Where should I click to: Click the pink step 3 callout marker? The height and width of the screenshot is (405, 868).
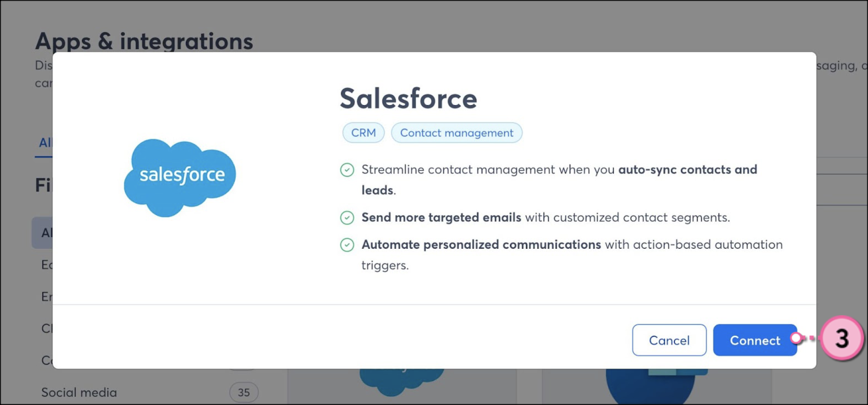pyautogui.click(x=841, y=338)
